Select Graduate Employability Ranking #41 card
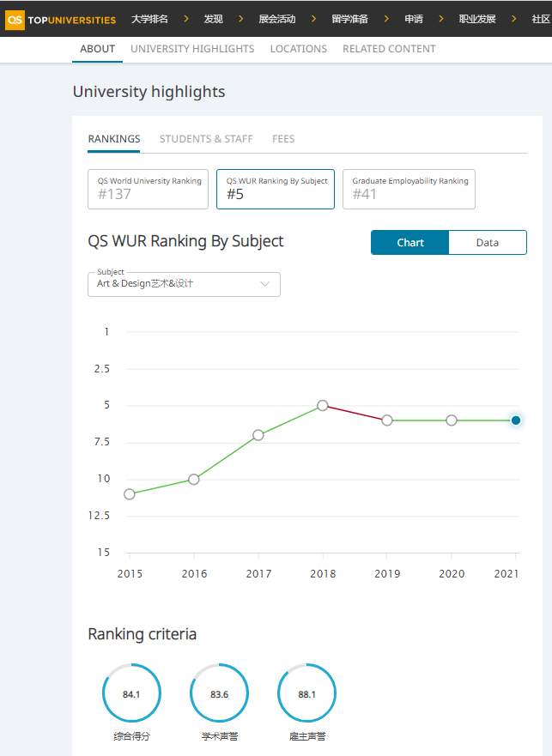552x756 pixels. click(409, 189)
